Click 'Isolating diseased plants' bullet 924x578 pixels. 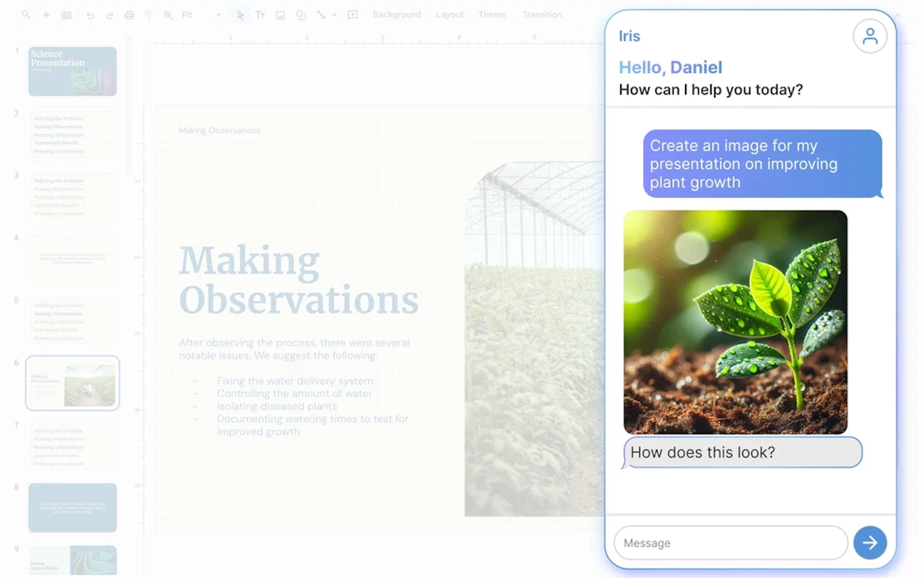[x=277, y=406]
